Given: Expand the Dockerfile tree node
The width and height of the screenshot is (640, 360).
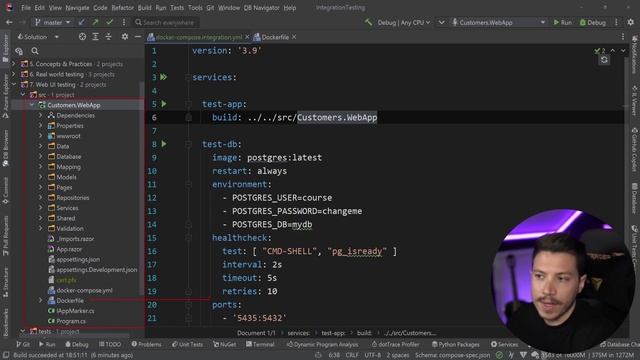Looking at the screenshot, I should (x=40, y=300).
